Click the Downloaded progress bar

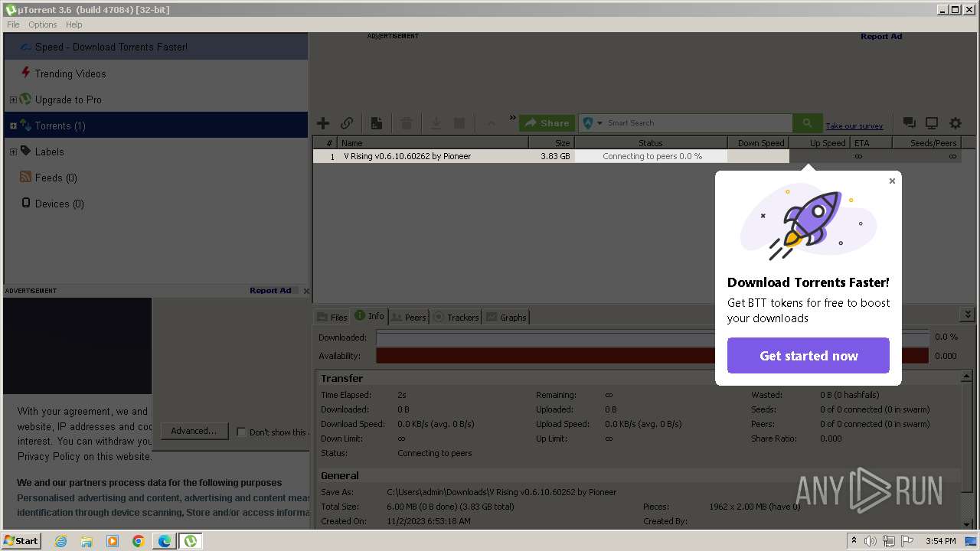click(652, 337)
